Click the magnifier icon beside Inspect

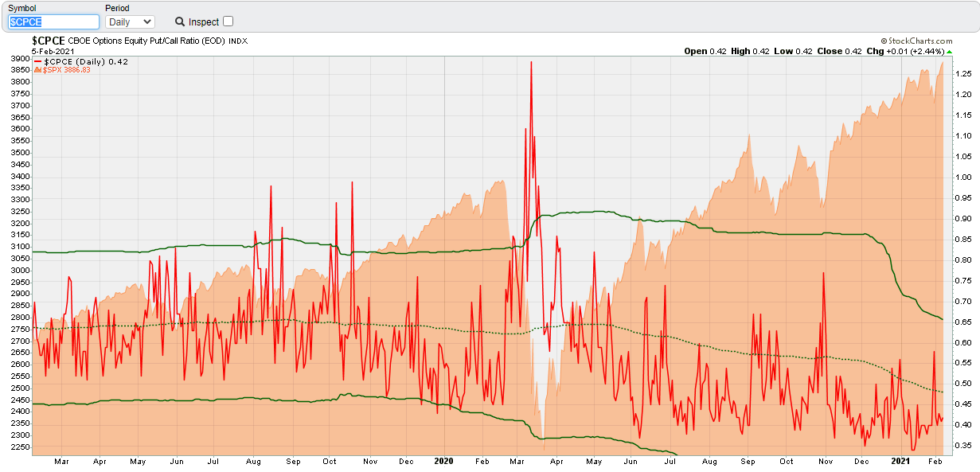point(180,21)
